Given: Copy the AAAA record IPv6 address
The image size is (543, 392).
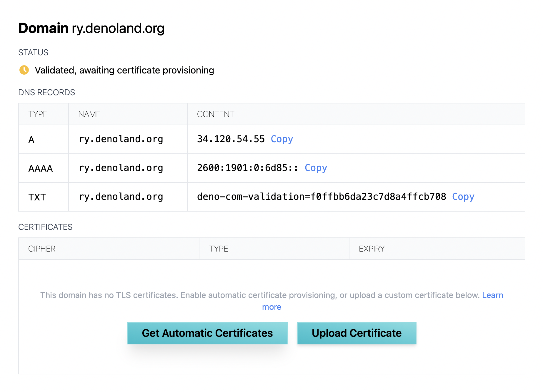Looking at the screenshot, I should coord(316,168).
